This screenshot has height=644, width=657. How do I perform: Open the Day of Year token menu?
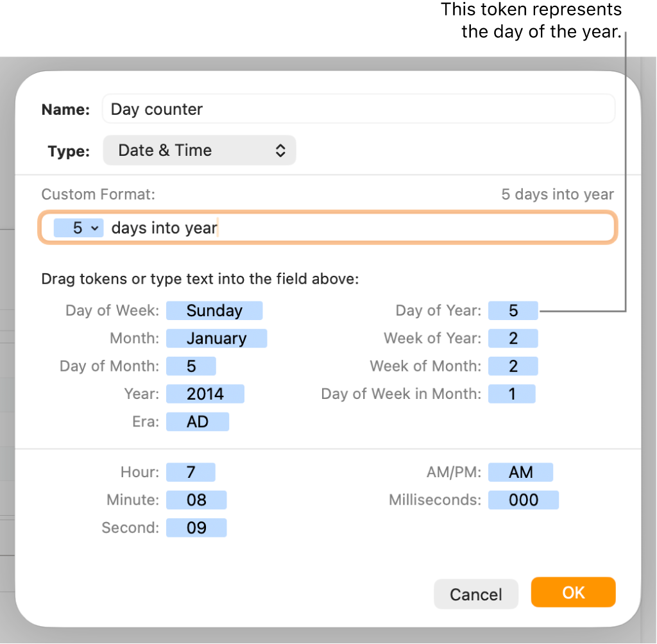(513, 310)
